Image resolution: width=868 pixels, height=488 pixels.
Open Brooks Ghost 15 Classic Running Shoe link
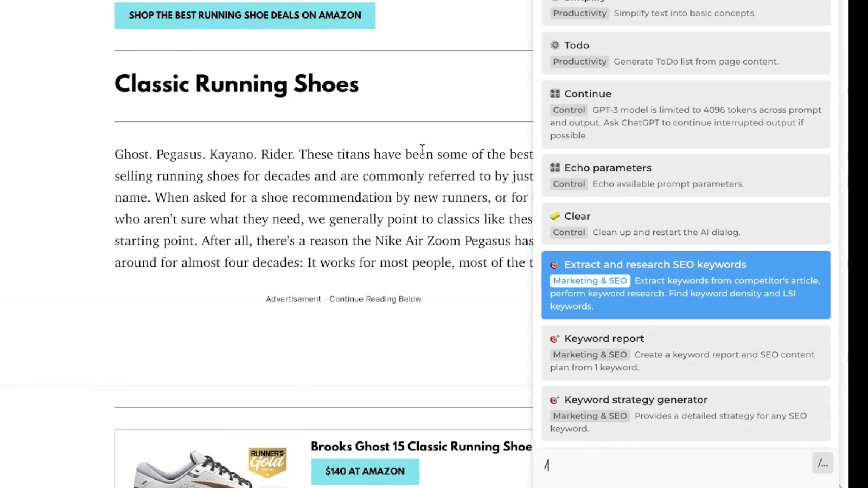click(421, 446)
